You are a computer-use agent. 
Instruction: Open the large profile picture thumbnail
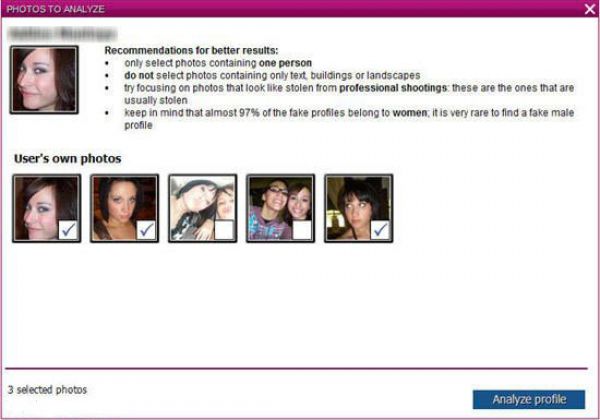[x=44, y=80]
